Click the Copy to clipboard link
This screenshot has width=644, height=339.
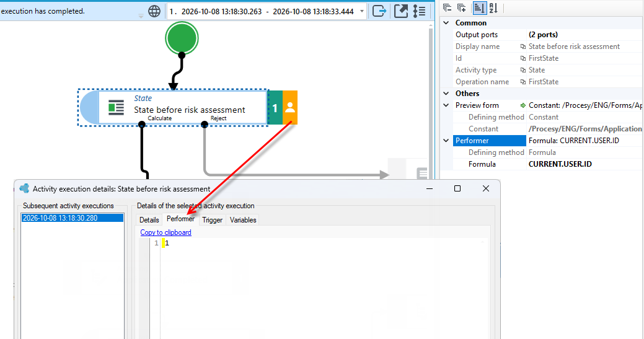click(x=165, y=232)
